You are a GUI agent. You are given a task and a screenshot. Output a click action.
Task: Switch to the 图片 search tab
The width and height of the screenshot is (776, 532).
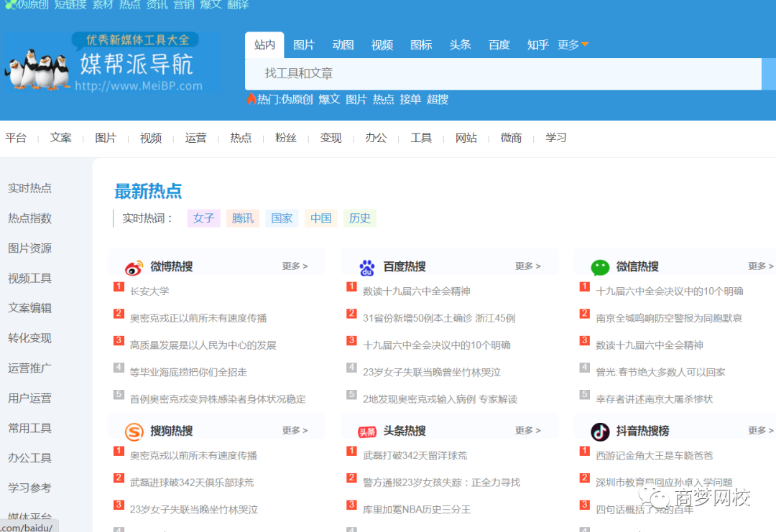pos(305,44)
